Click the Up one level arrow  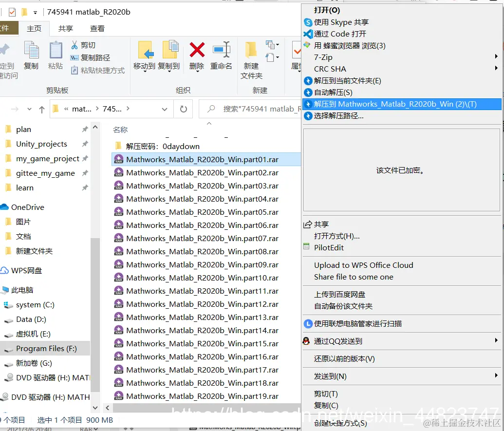coord(41,109)
